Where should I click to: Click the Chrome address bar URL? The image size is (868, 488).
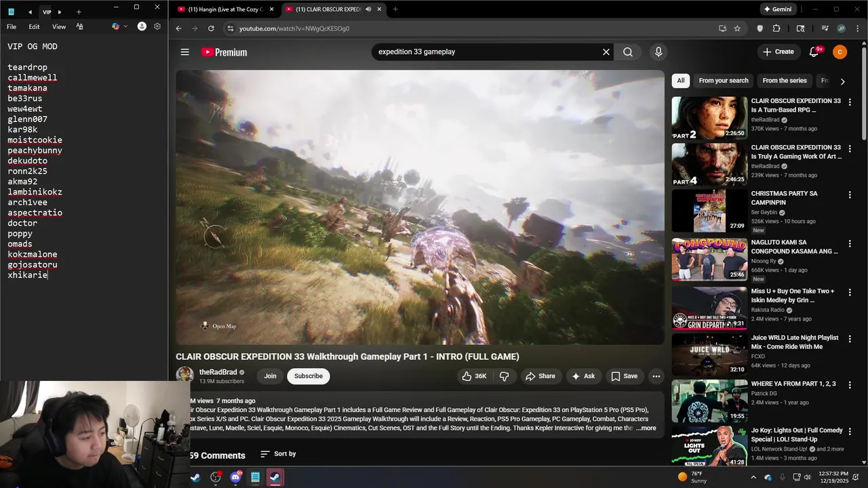(294, 28)
